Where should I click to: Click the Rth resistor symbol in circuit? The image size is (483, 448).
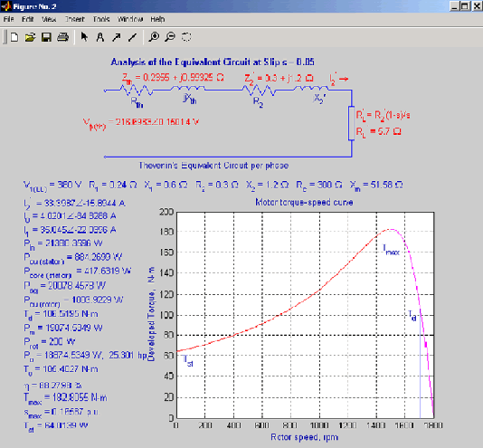[x=137, y=90]
